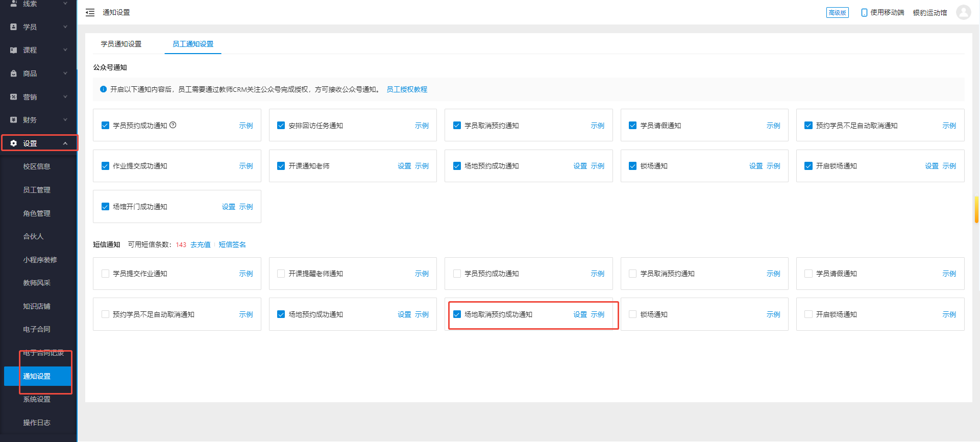
Task: Enable SMS 学员提交作业通知 checkbox
Action: tap(105, 274)
